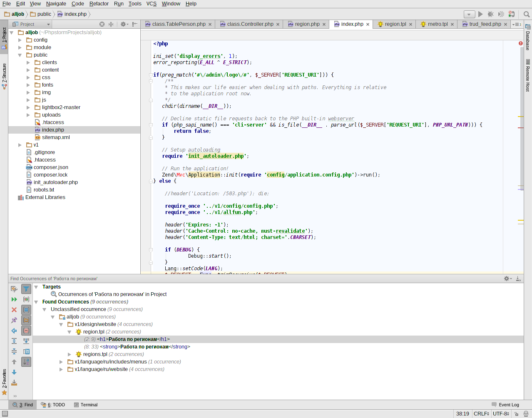The height and width of the screenshot is (418, 532).
Task: Toggle group by module button
Action: [26, 310]
